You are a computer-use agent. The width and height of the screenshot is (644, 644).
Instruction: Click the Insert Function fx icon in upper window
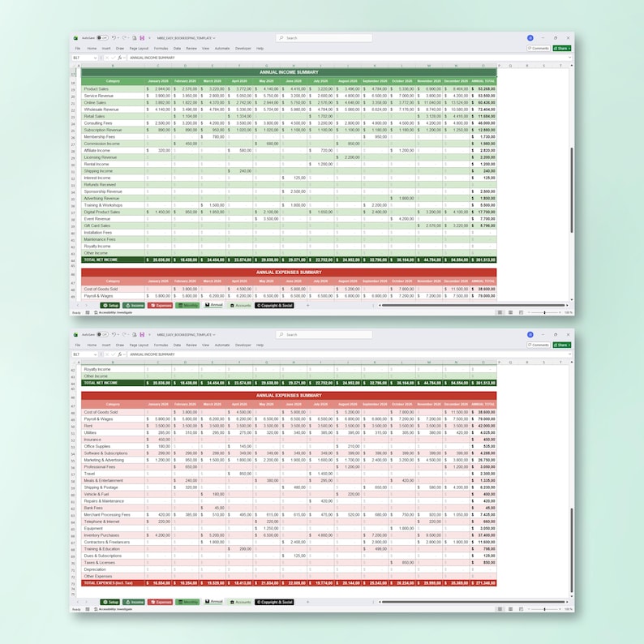[120, 58]
